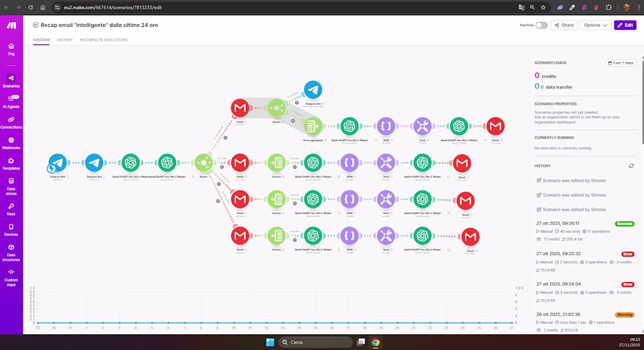Go back using arrow beside scenario title
The height and width of the screenshot is (350, 644).
click(x=36, y=25)
